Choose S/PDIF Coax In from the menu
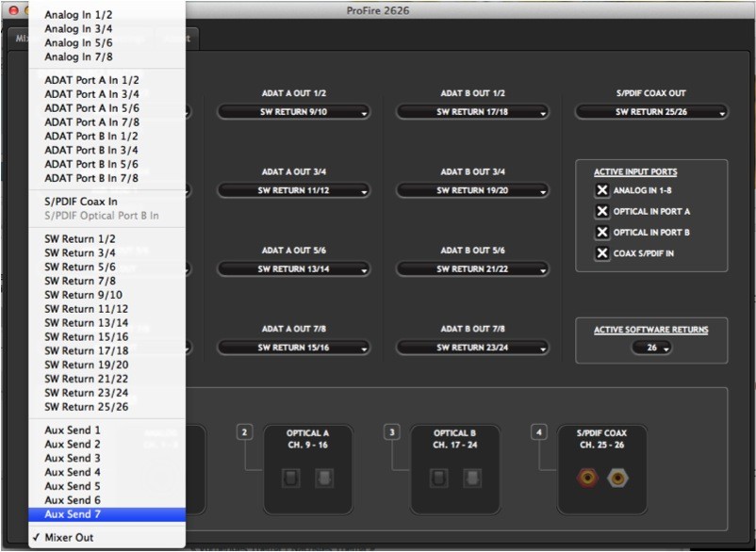756x552 pixels. 107,202
